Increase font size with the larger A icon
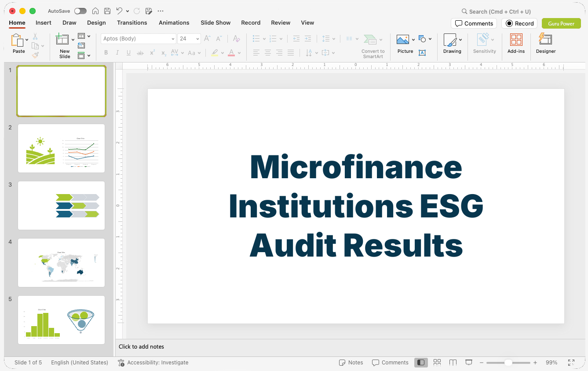 (x=208, y=39)
